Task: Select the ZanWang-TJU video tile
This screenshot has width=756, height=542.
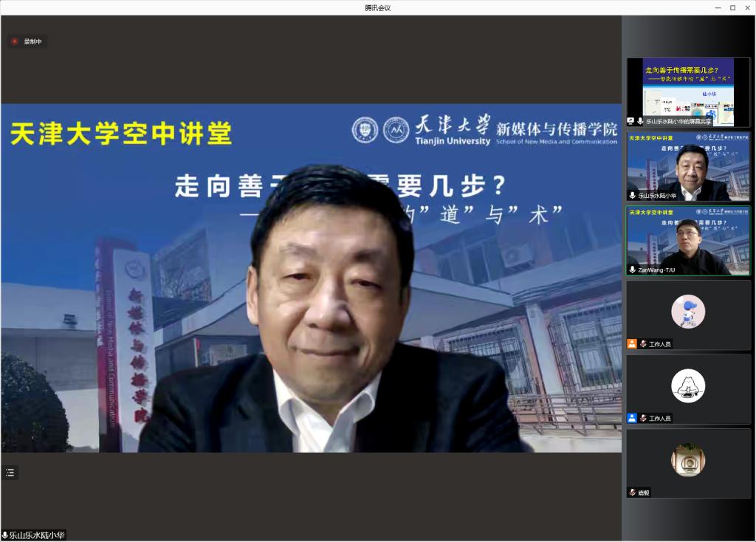Action: click(688, 240)
